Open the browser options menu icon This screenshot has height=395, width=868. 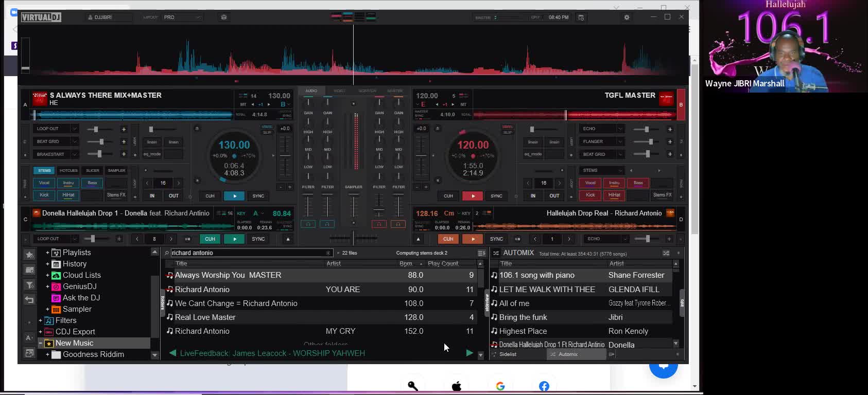[481, 253]
